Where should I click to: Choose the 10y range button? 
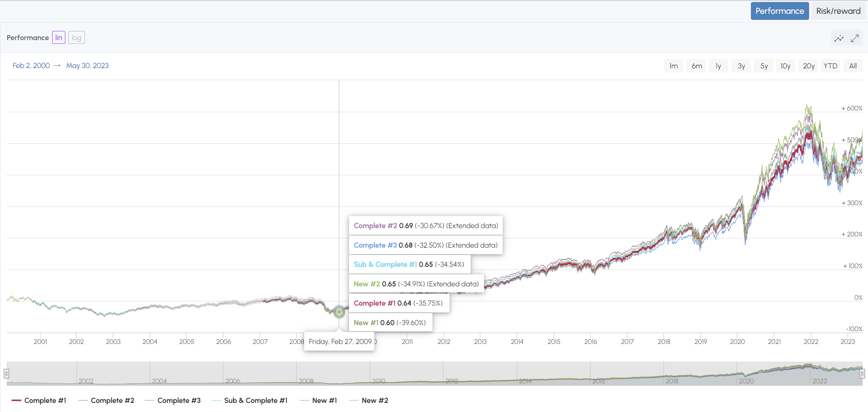pos(786,66)
